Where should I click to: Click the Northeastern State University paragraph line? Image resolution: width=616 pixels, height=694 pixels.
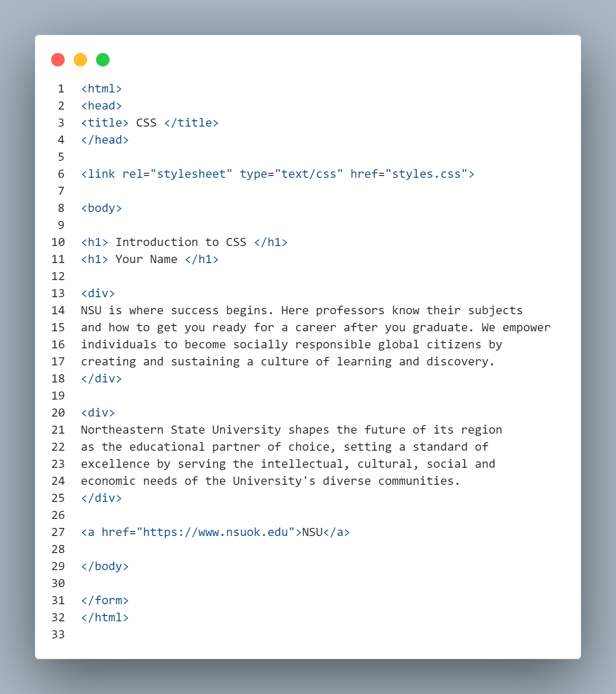[x=291, y=430]
